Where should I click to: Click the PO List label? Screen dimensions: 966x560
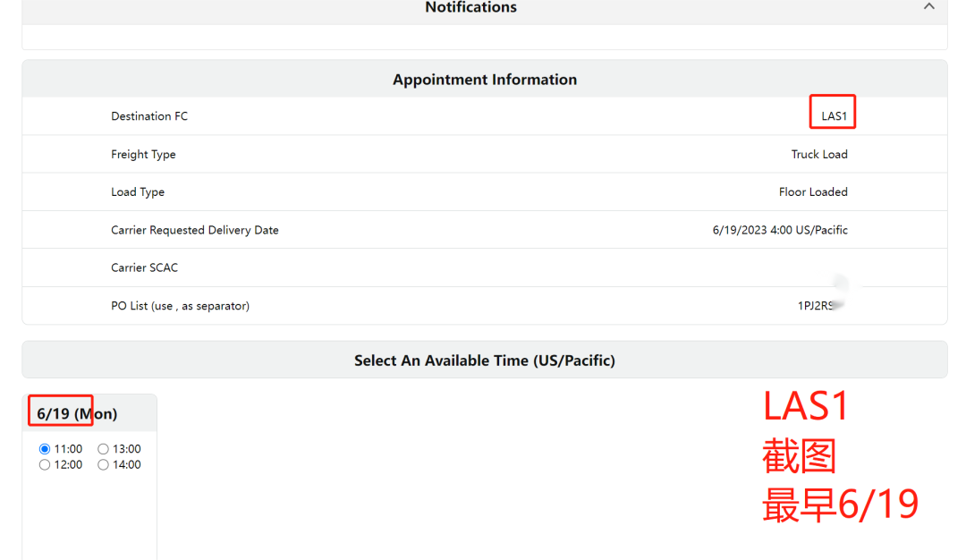pos(180,306)
